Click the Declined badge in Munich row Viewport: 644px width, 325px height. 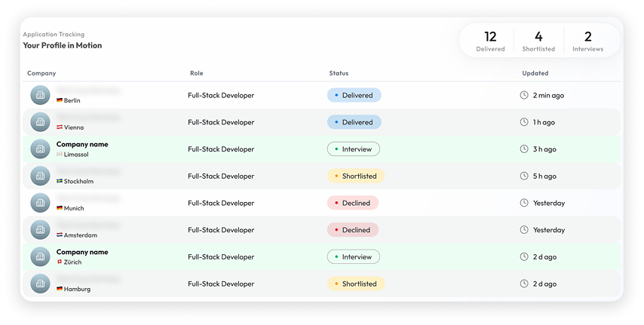352,203
